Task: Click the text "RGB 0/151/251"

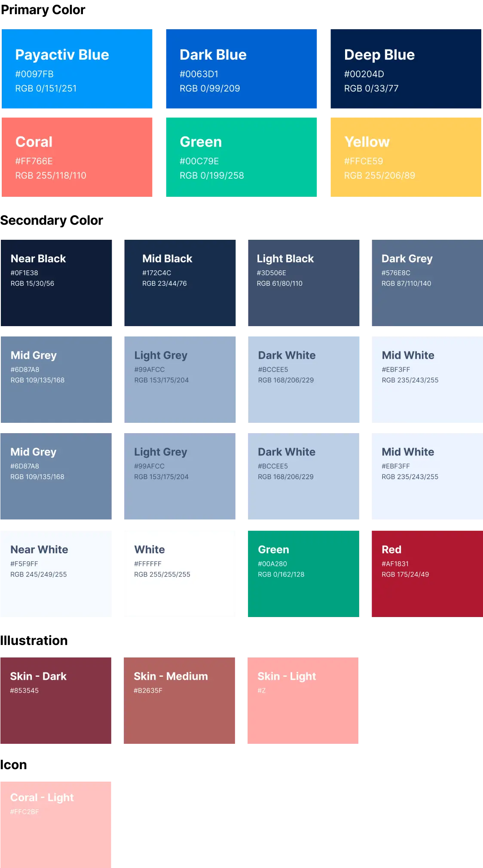Action: (46, 88)
